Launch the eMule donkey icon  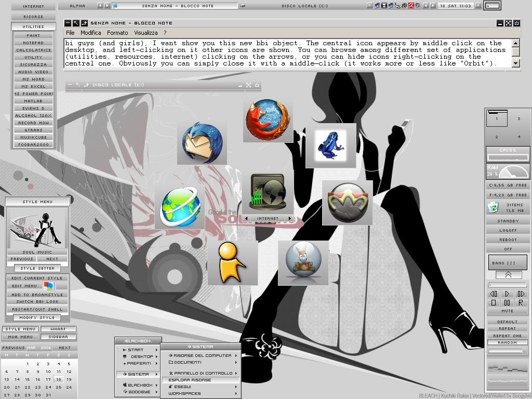(x=303, y=262)
